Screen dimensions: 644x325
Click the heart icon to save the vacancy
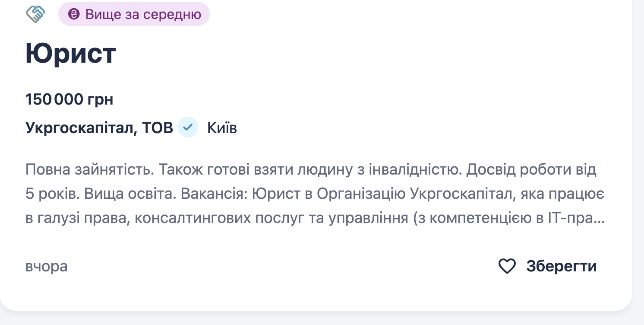point(507,266)
